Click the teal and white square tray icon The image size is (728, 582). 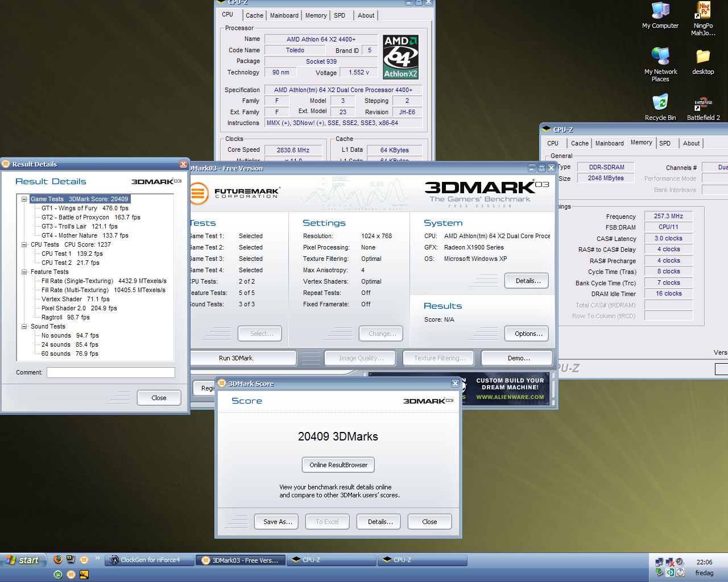click(x=670, y=572)
